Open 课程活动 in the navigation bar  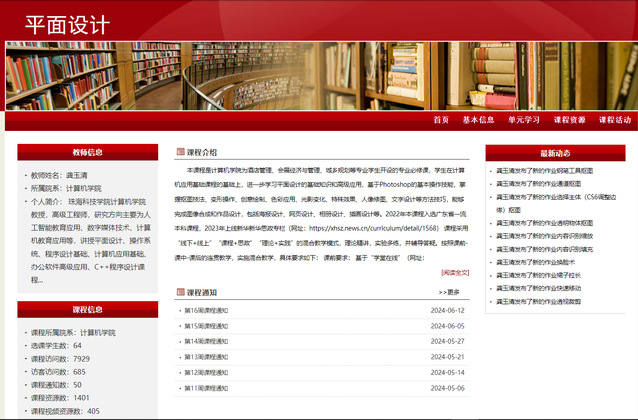coord(615,120)
